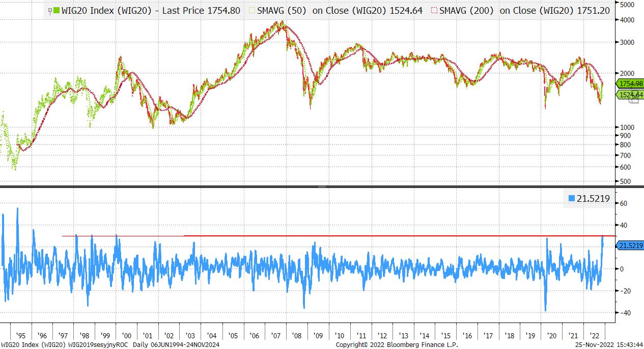Screen dimensions: 644x349
Task: Click the '08 year label on the time axis
Action: point(297,336)
